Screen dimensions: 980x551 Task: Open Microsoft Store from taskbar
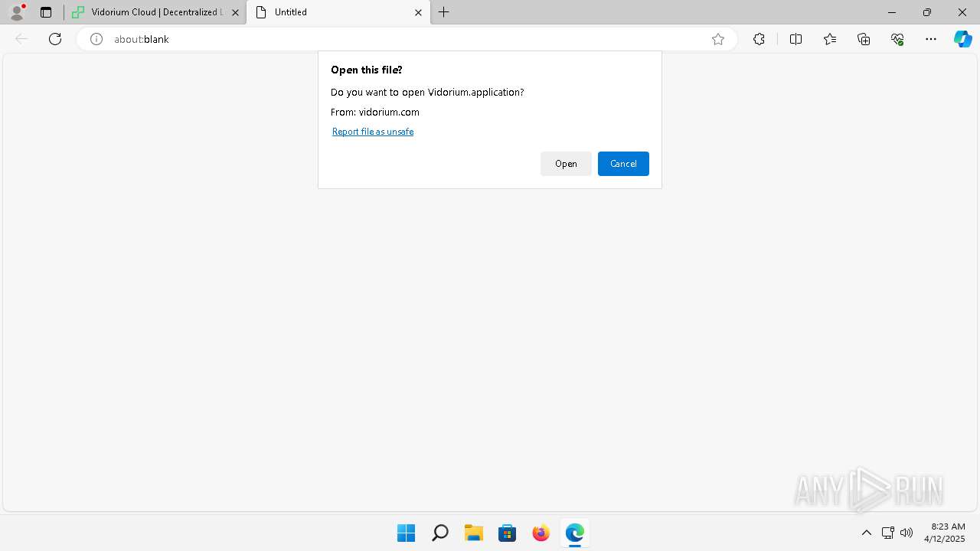(507, 533)
